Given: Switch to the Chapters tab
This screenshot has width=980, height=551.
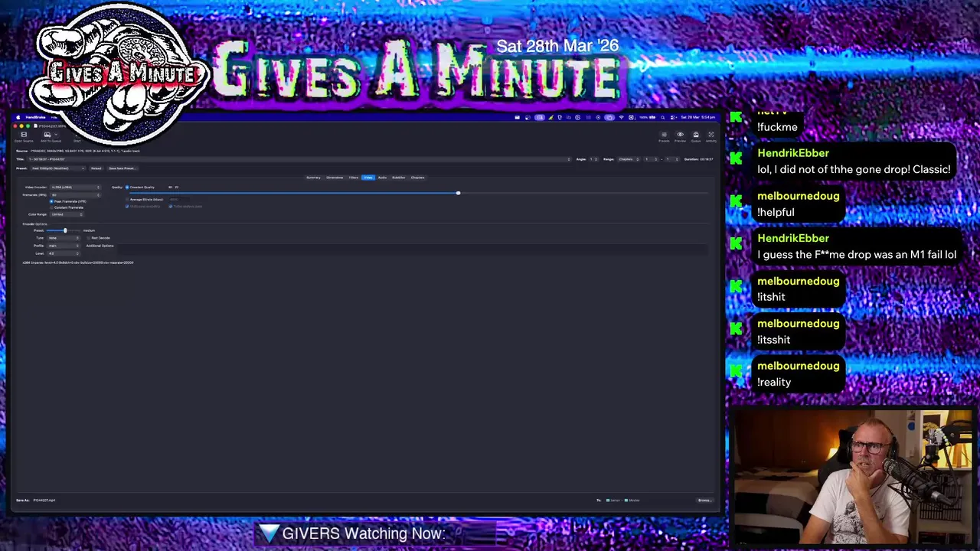Looking at the screenshot, I should (x=418, y=178).
